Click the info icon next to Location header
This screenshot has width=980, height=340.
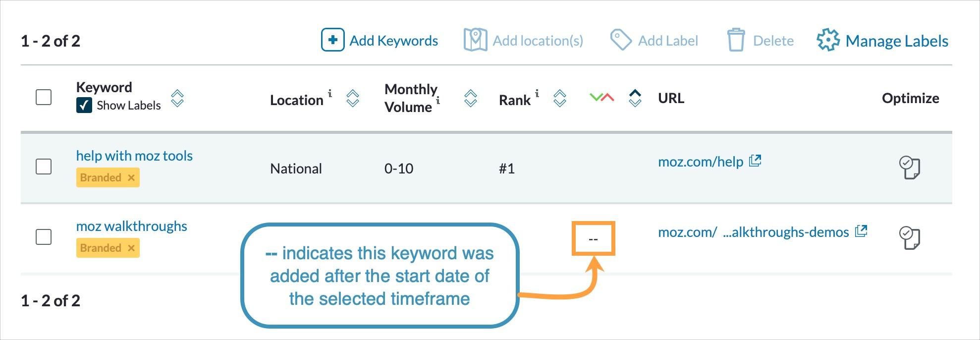point(330,93)
